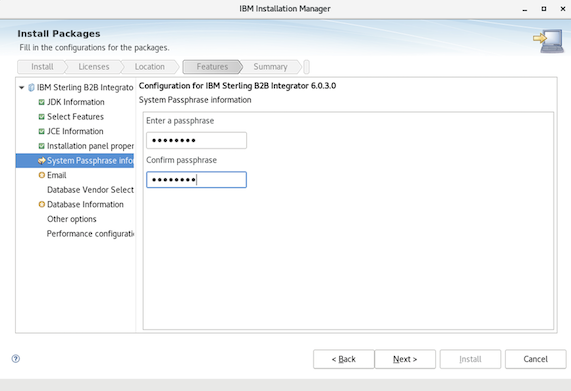Click the orange circle icon beside Database Information
The height and width of the screenshot is (391, 571).
pos(42,204)
